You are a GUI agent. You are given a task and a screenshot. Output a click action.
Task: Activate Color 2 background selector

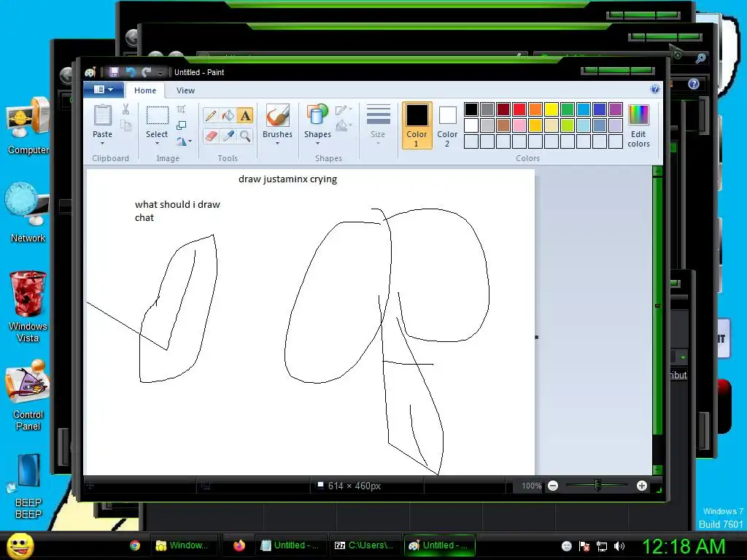tap(447, 125)
